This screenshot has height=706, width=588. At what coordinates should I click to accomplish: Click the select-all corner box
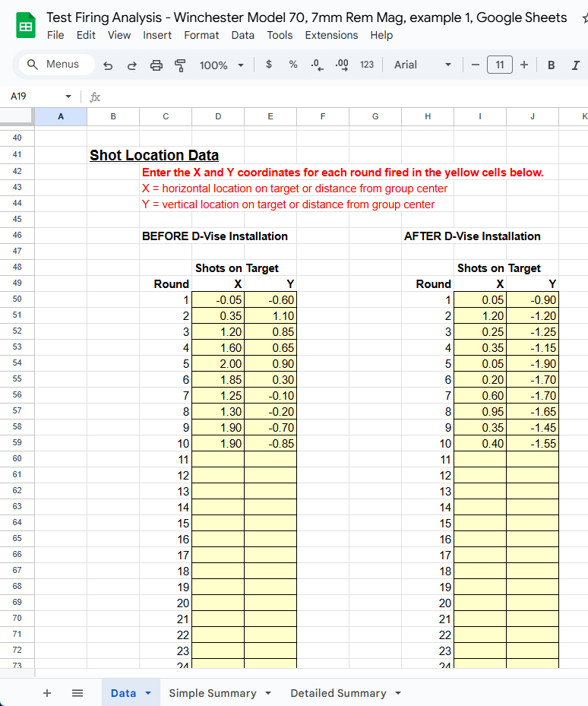click(17, 116)
